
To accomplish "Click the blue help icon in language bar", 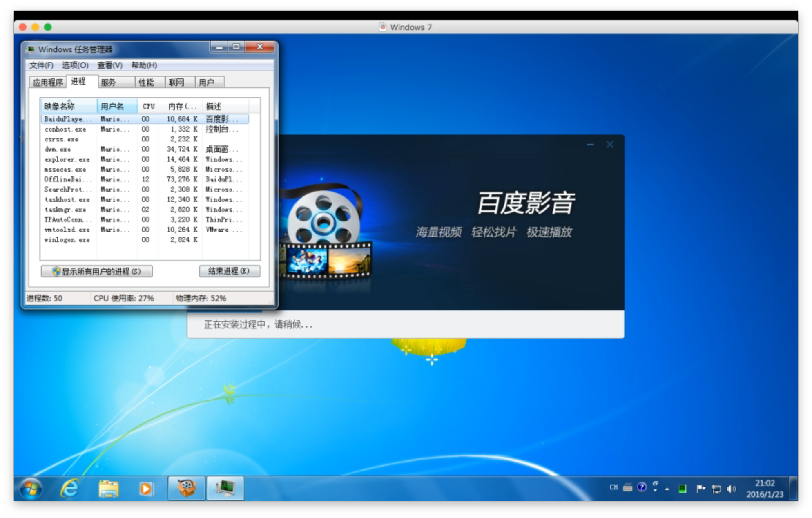I will (642, 487).
